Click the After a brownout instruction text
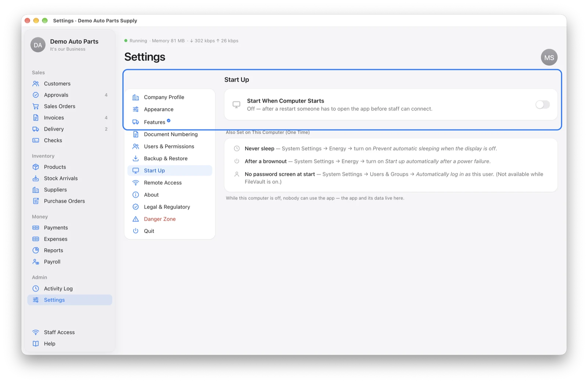 [367, 162]
